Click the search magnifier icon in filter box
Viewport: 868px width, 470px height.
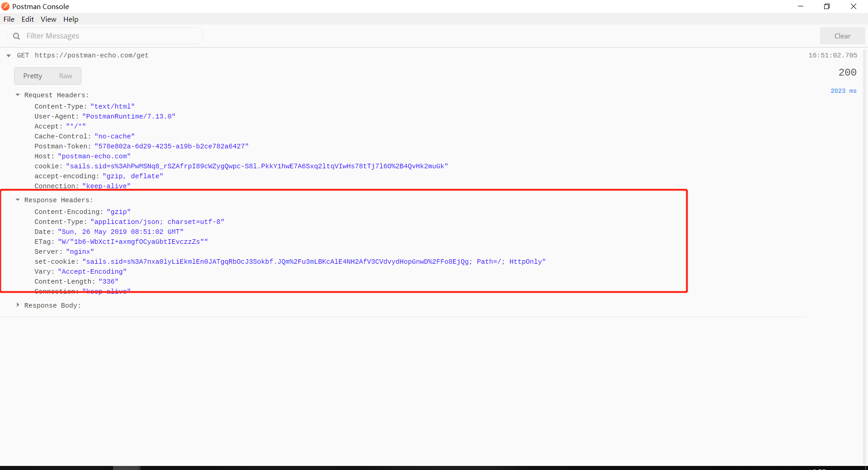point(16,36)
